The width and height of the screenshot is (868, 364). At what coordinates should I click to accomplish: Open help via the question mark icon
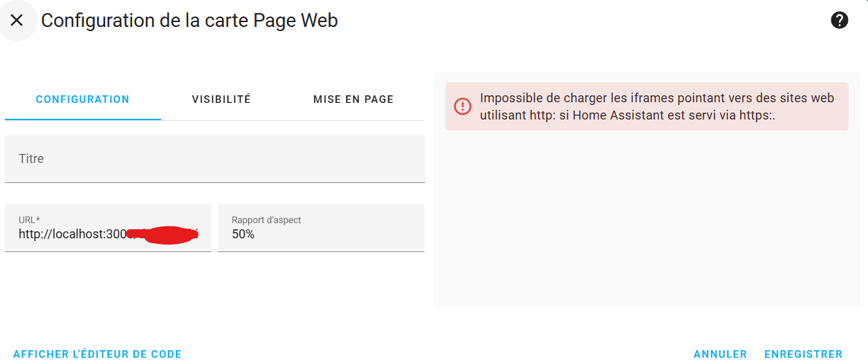coord(839,21)
